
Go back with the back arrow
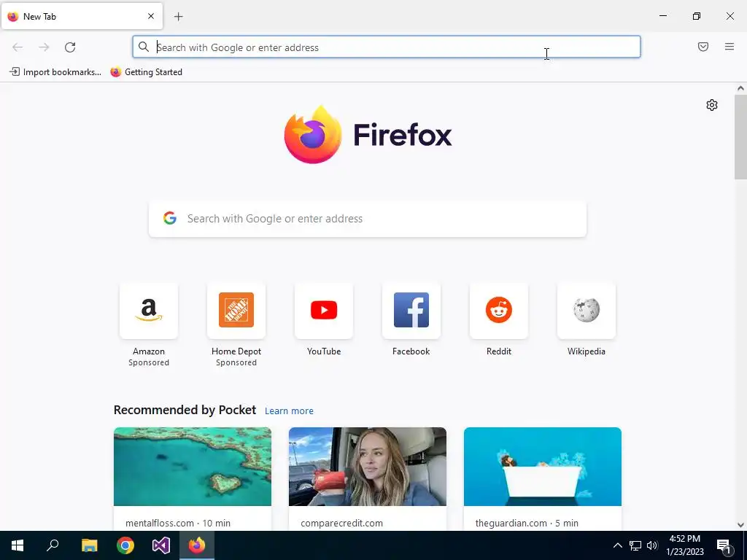tap(18, 47)
